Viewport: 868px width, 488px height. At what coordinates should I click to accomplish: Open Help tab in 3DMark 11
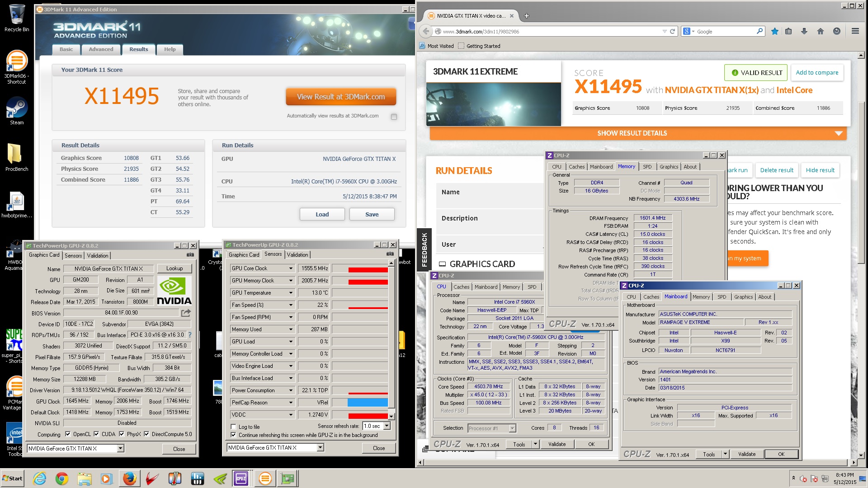pyautogui.click(x=170, y=49)
